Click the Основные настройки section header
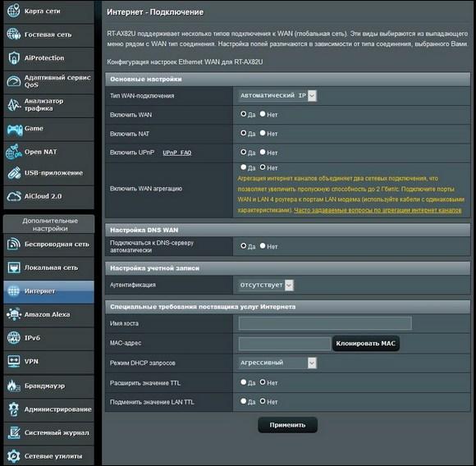Image resolution: width=476 pixels, height=466 pixels. point(287,80)
